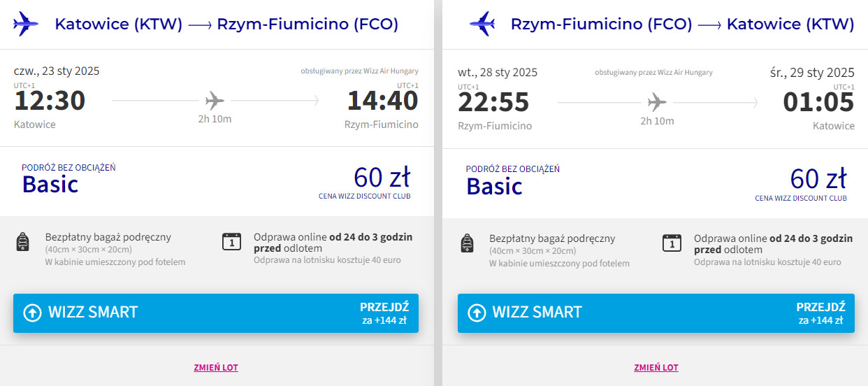Click the 12:30 departure time
868x386 pixels.
(50, 101)
